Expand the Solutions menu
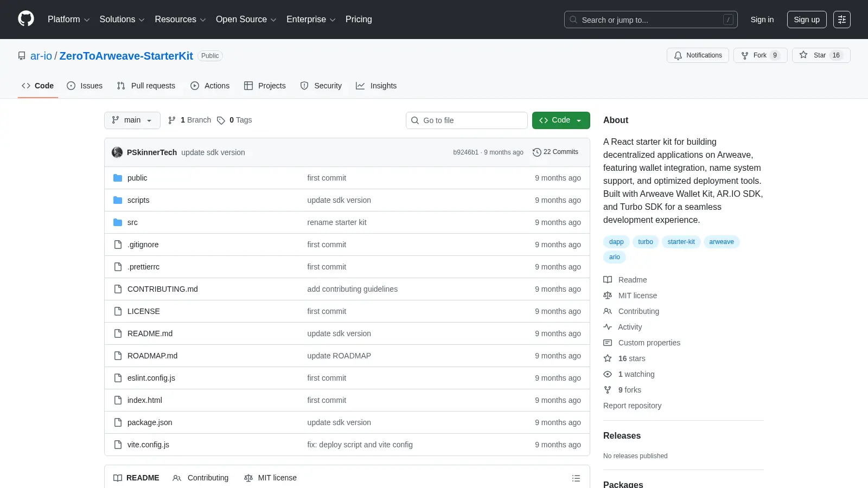Image resolution: width=868 pixels, height=488 pixels. 122,20
